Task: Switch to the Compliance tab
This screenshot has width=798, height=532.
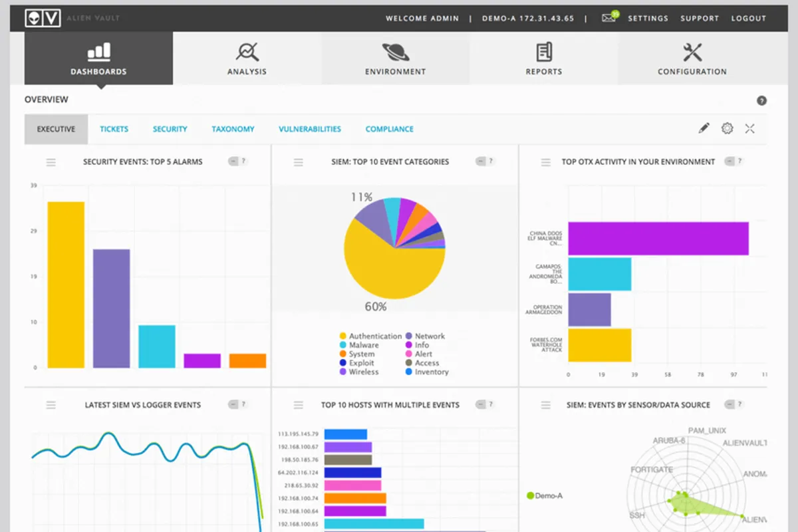Action: pyautogui.click(x=389, y=129)
